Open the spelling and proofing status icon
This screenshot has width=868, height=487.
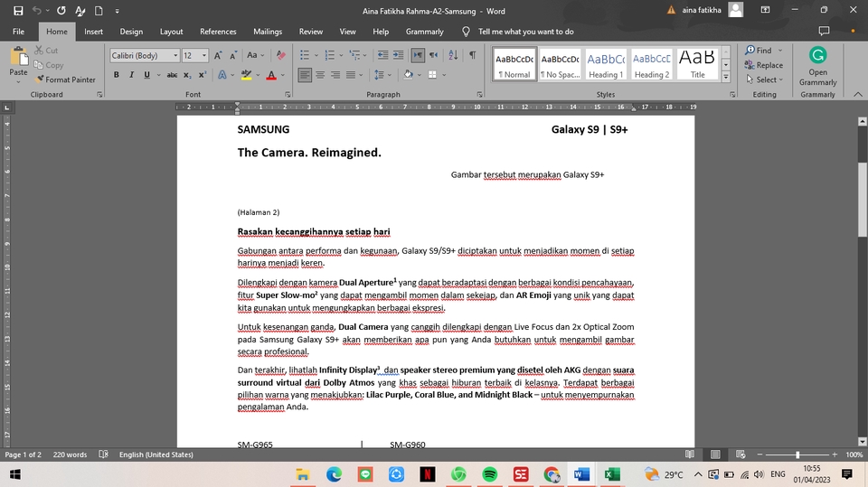click(103, 454)
